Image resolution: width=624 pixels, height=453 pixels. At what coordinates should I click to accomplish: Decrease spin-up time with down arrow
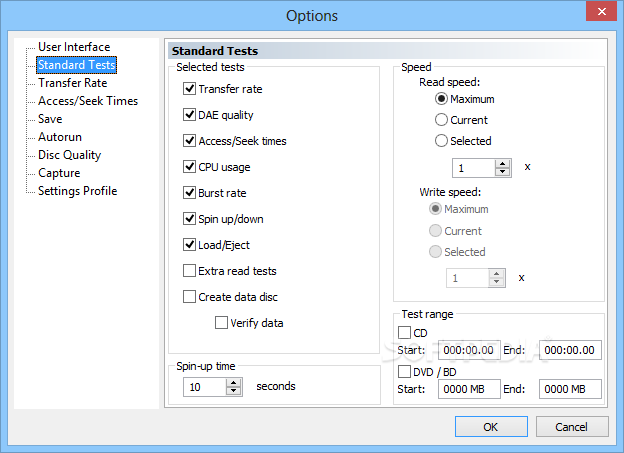[234, 391]
